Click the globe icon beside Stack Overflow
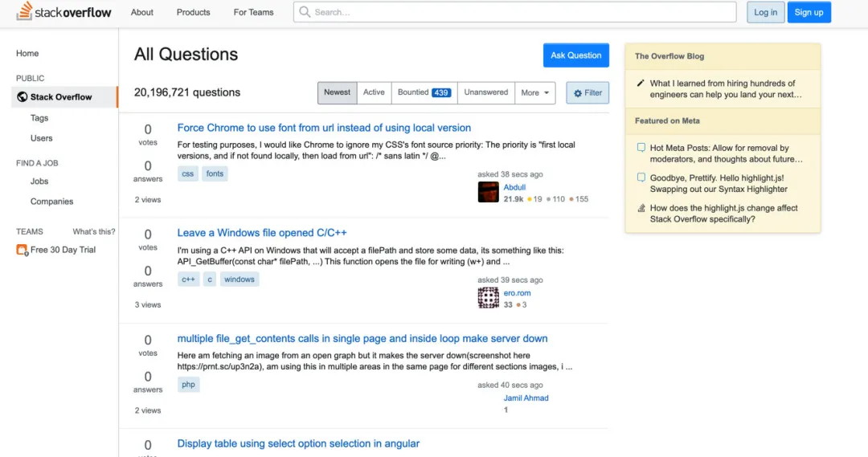This screenshot has width=868, height=457. (23, 97)
